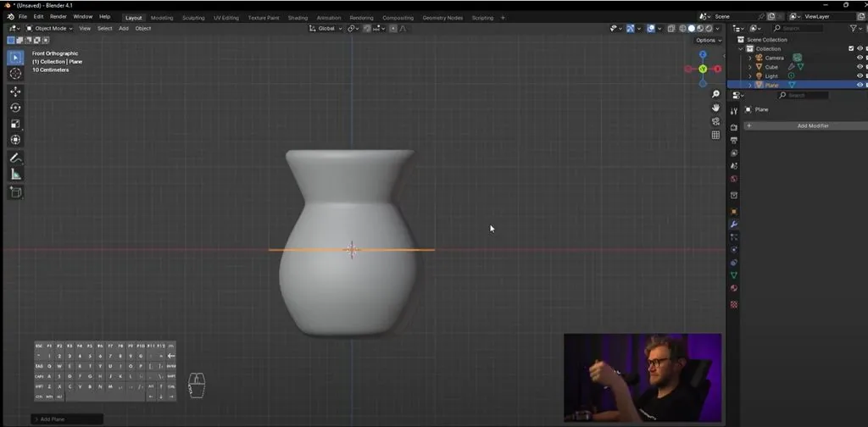Switch to solid viewport shading
The height and width of the screenshot is (427, 868).
click(692, 29)
